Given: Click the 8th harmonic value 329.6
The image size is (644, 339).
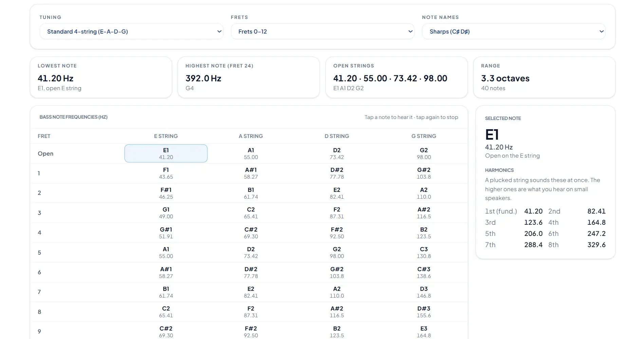Looking at the screenshot, I should pyautogui.click(x=596, y=245).
